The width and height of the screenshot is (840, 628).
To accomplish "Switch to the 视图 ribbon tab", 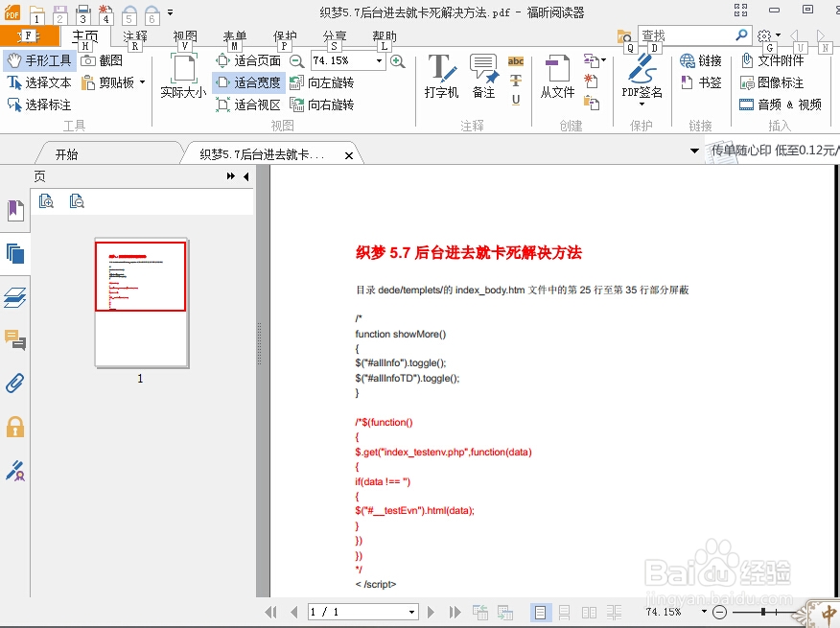I will pyautogui.click(x=184, y=36).
